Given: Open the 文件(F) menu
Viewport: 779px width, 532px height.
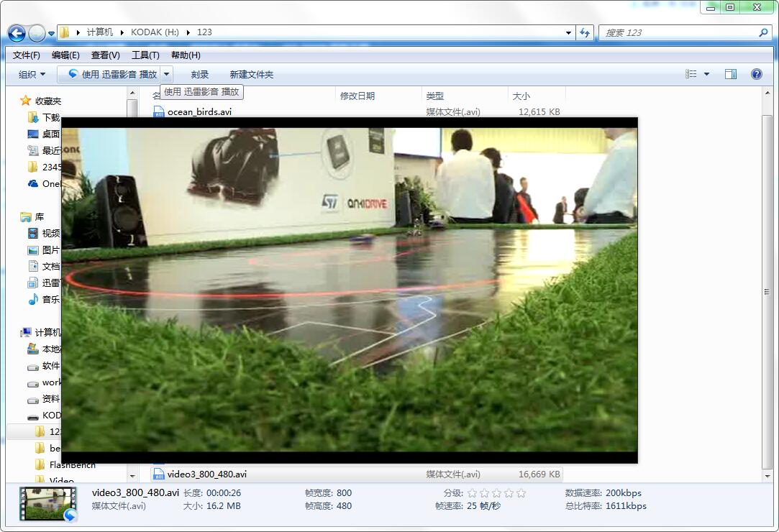Looking at the screenshot, I should 27,55.
